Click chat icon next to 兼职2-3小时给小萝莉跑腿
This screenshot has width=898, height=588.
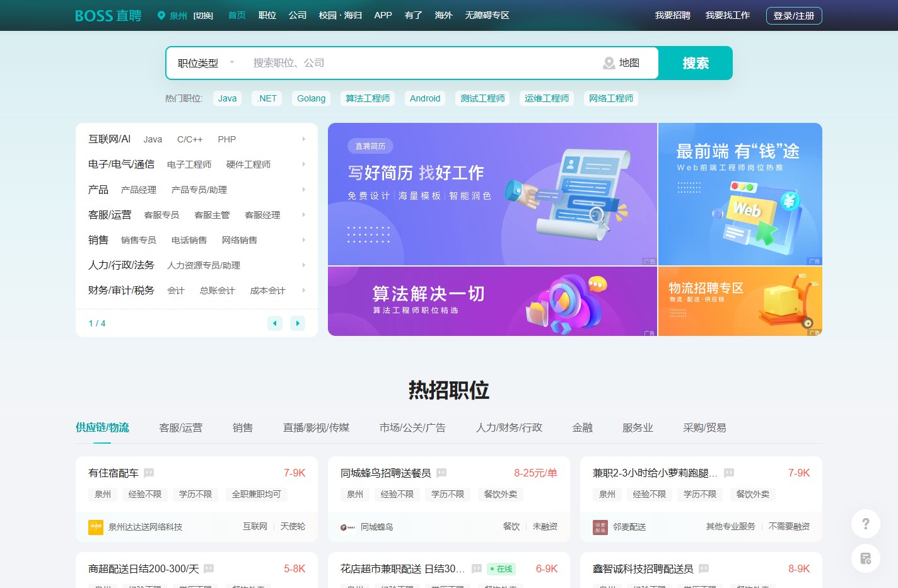click(729, 473)
